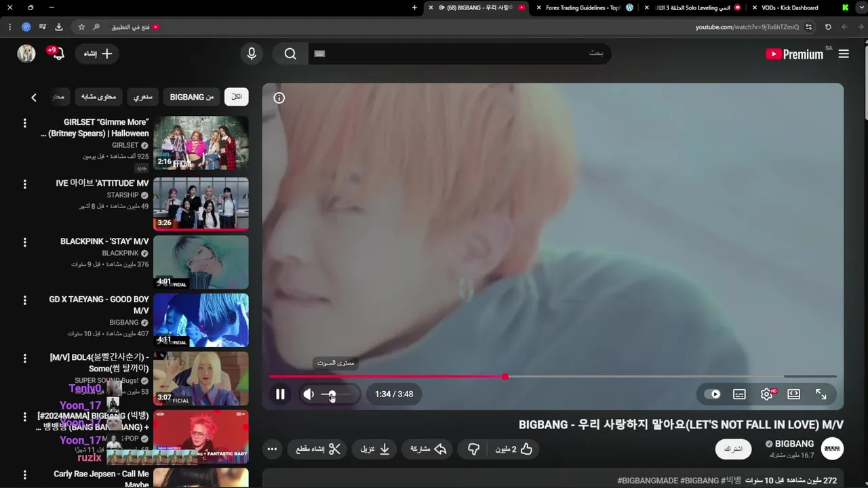Switch to the Solo Leveling browser tab

click(692, 7)
